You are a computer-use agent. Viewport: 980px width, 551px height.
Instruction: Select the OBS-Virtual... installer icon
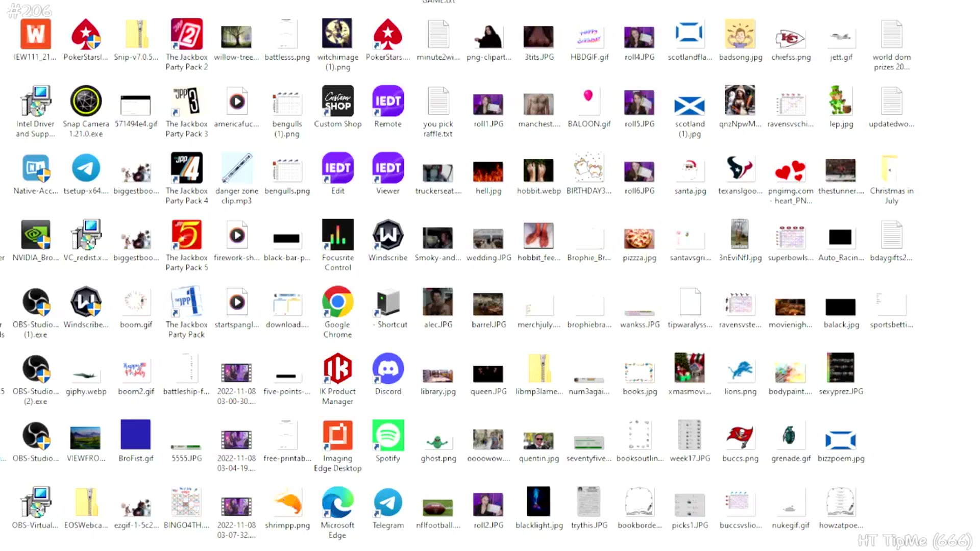point(35,502)
